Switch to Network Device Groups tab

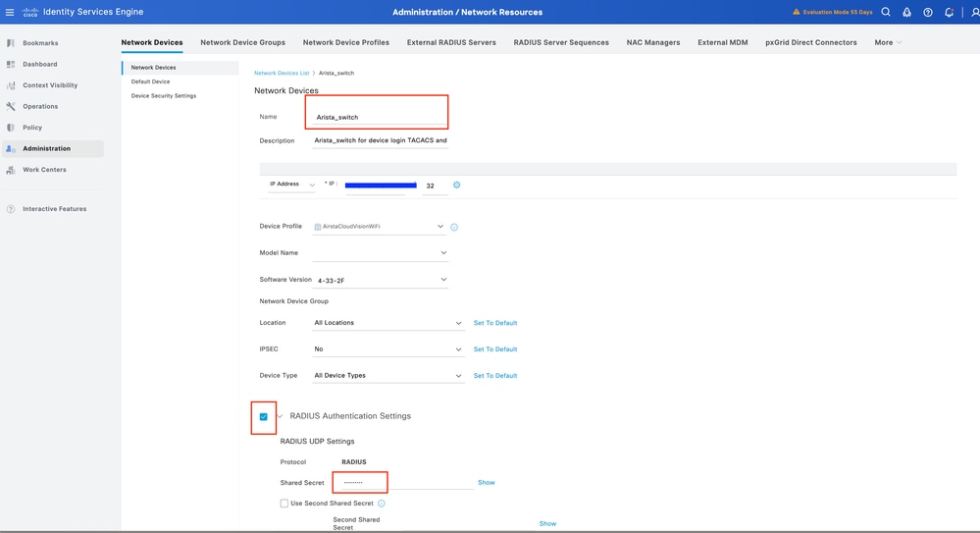[242, 42]
